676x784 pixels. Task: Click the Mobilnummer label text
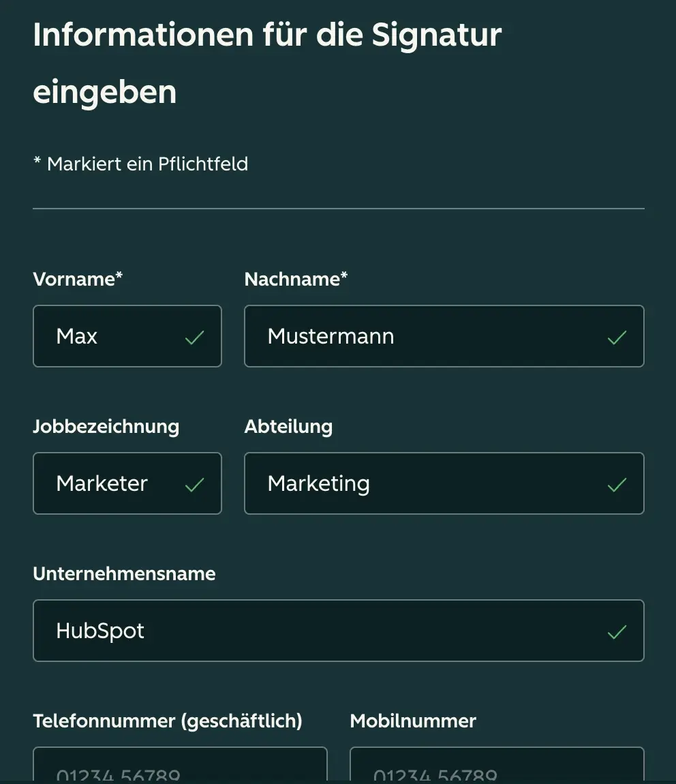click(x=413, y=721)
